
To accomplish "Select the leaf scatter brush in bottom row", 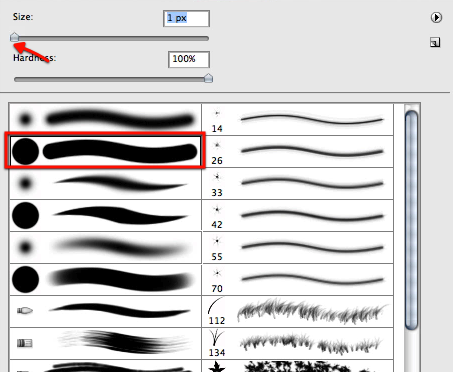I will tap(298, 366).
